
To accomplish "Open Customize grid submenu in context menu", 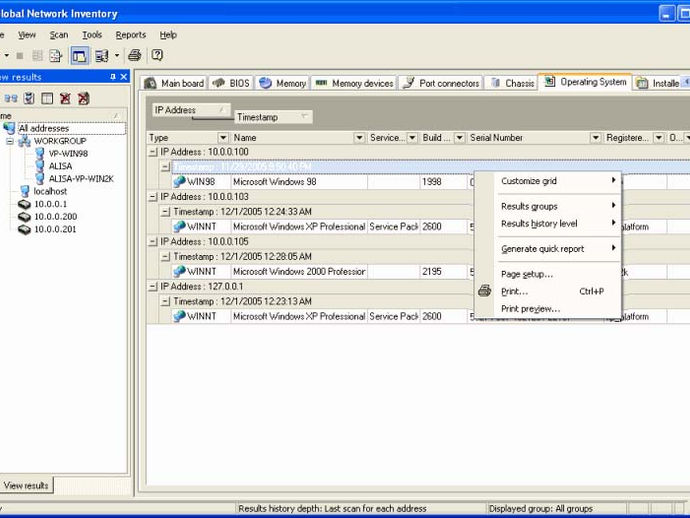I will 548,181.
